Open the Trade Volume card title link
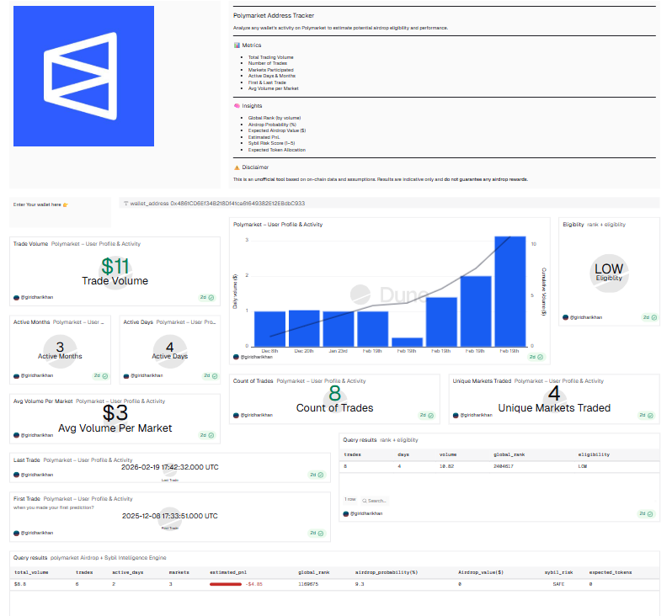The width and height of the screenshot is (672, 616). tap(30, 244)
